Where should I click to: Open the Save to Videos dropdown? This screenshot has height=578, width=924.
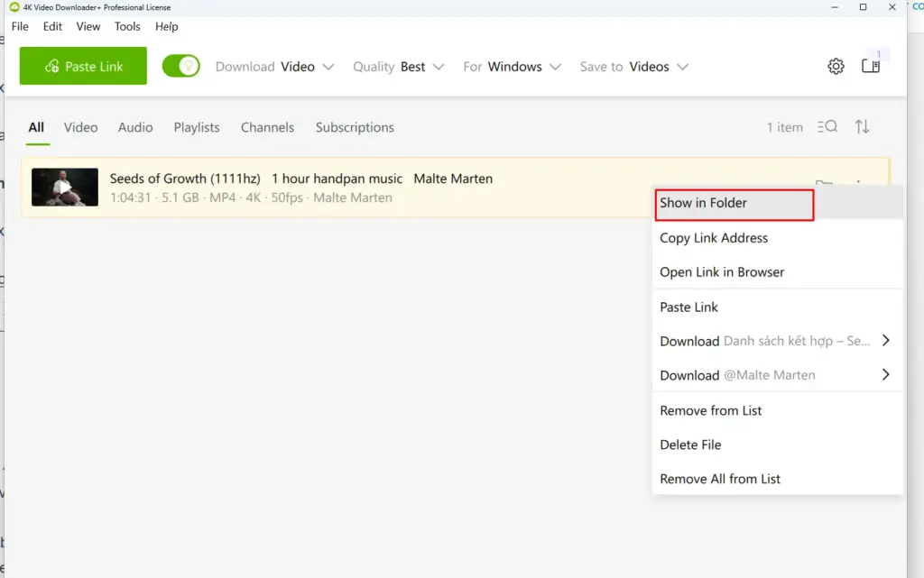633,67
